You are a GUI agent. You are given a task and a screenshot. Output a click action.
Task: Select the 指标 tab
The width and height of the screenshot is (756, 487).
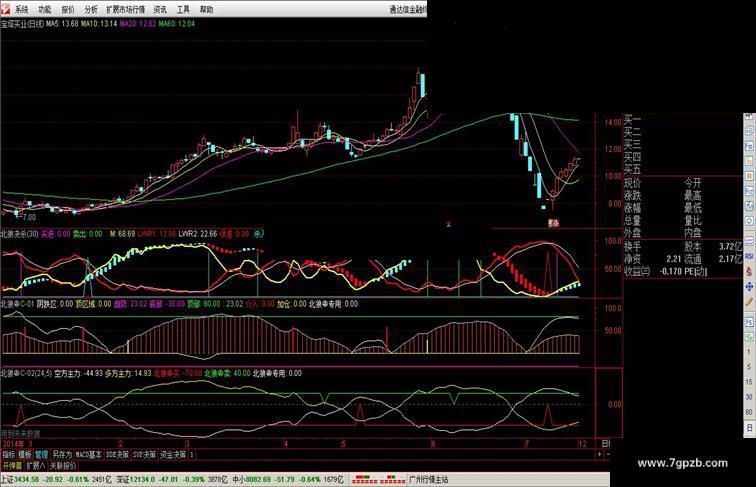9,454
